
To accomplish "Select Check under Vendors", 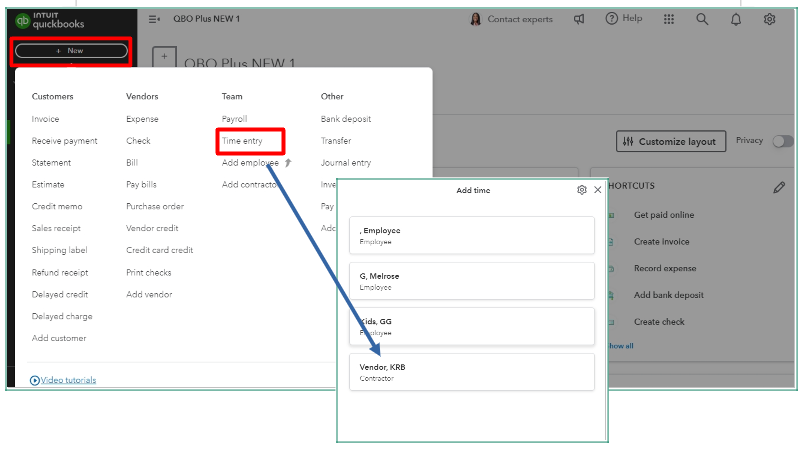I will click(138, 141).
